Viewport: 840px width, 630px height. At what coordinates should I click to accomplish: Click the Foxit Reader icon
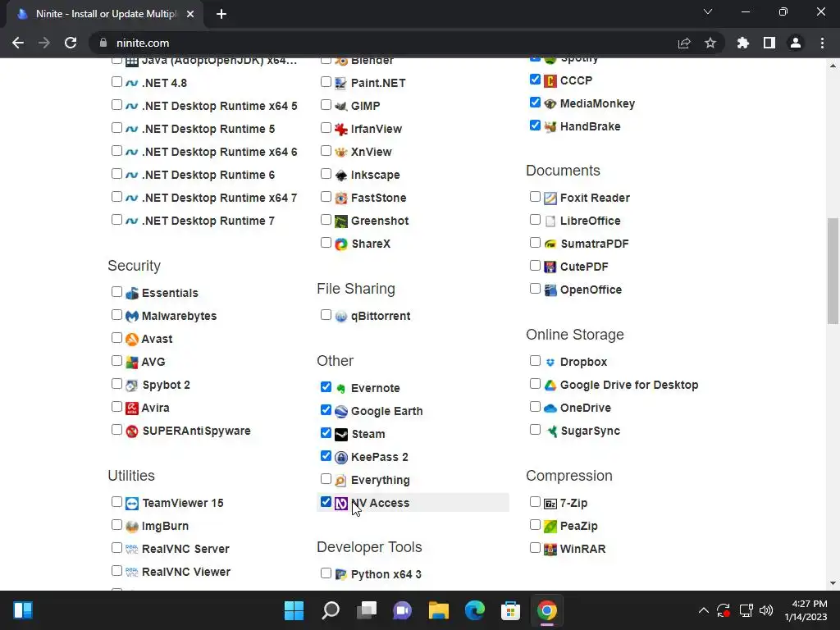[550, 199]
